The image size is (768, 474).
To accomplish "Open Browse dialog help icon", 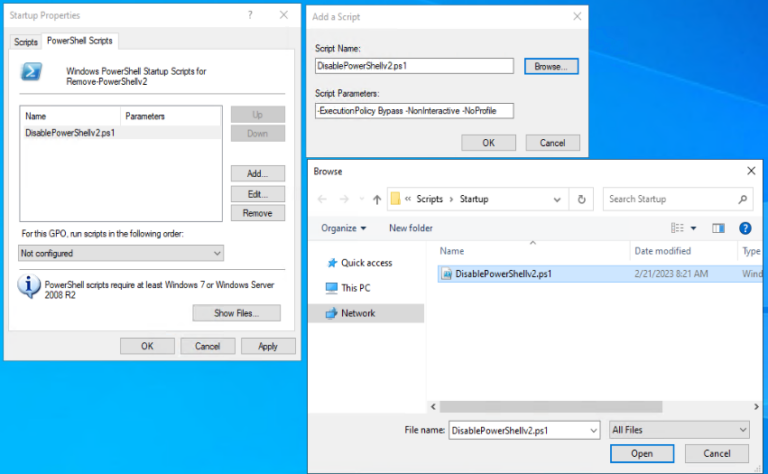I will [745, 228].
